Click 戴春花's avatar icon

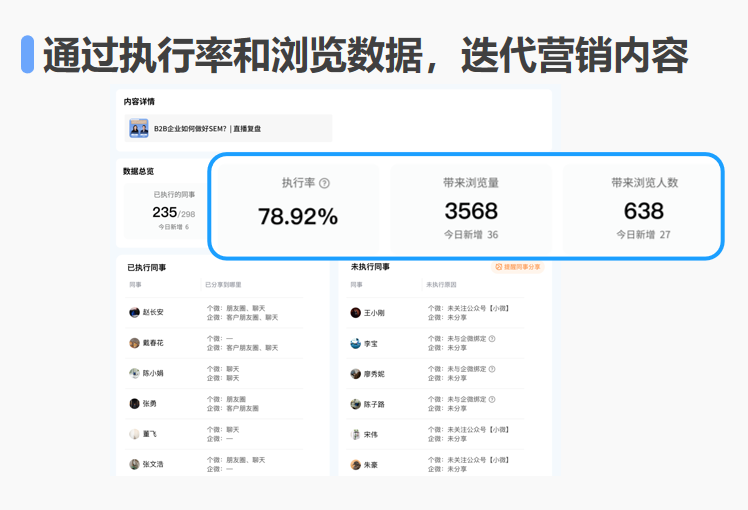(134, 343)
